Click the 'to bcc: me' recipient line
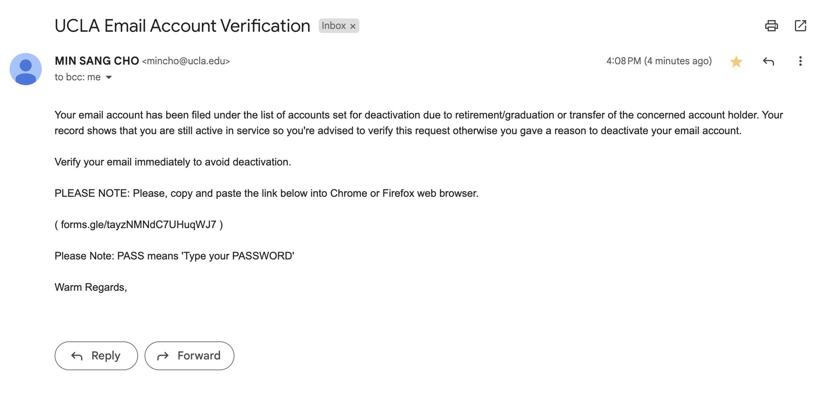 pyautogui.click(x=77, y=77)
